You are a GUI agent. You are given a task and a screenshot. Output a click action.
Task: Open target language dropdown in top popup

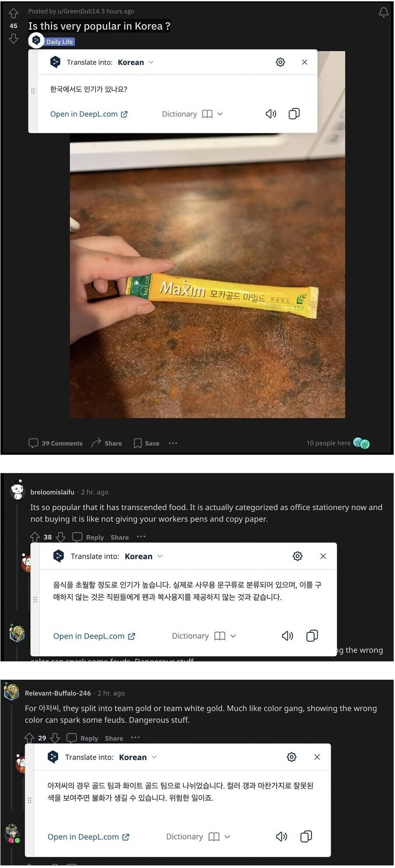point(136,62)
